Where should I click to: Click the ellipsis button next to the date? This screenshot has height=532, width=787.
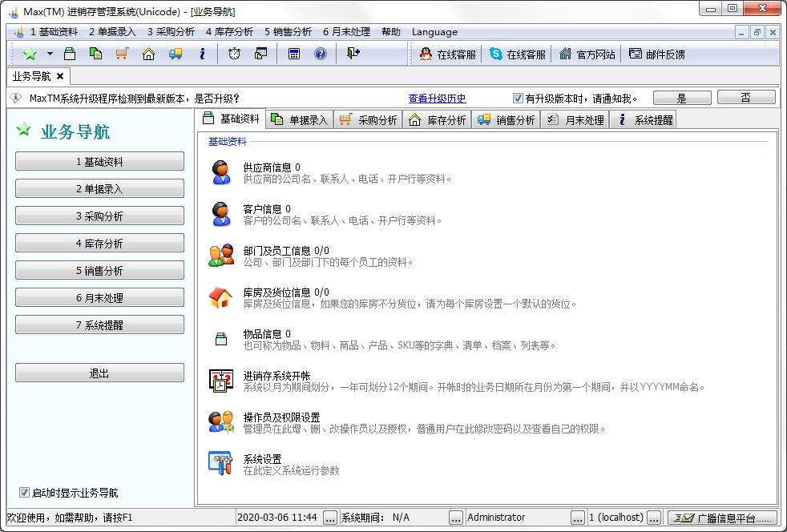(x=330, y=518)
